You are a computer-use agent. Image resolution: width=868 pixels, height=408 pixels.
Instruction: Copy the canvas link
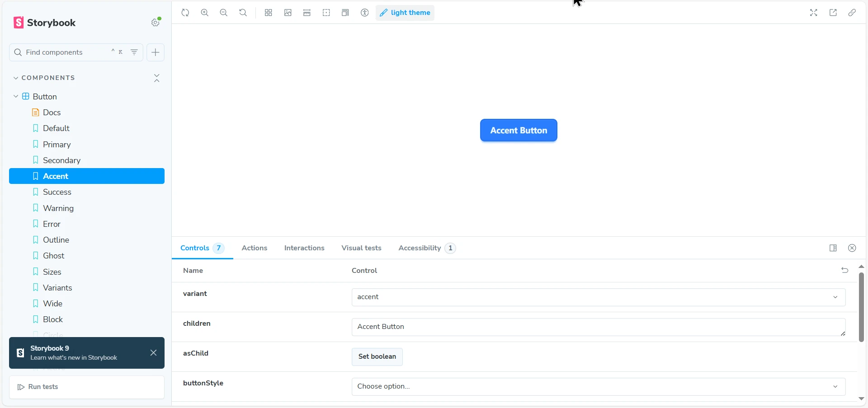[852, 13]
